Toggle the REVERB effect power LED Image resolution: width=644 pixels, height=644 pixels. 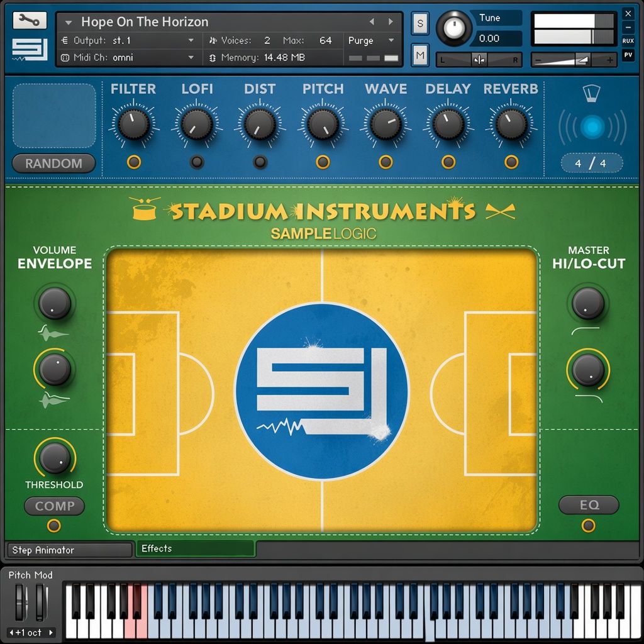[511, 162]
